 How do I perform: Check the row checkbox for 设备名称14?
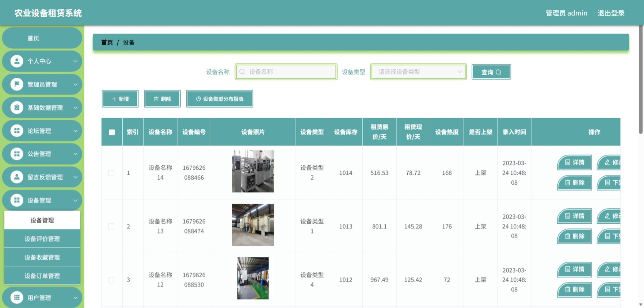[x=111, y=173]
